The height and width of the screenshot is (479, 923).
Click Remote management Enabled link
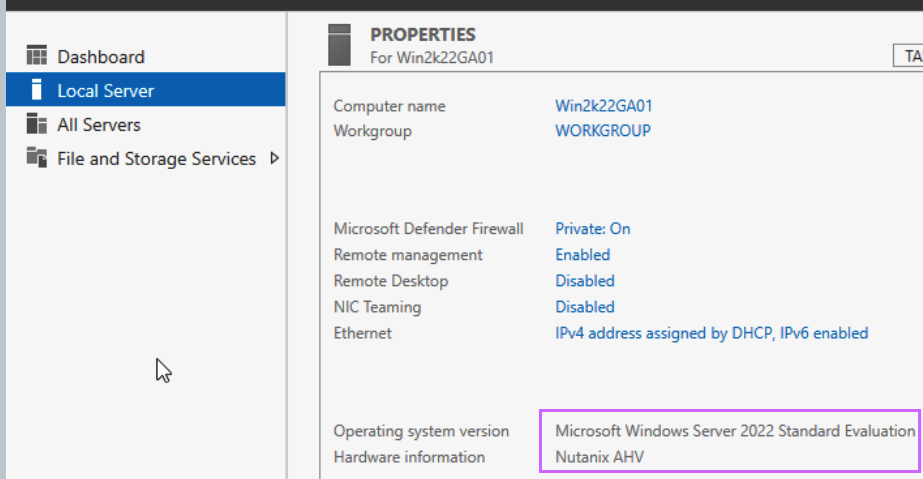click(x=583, y=255)
